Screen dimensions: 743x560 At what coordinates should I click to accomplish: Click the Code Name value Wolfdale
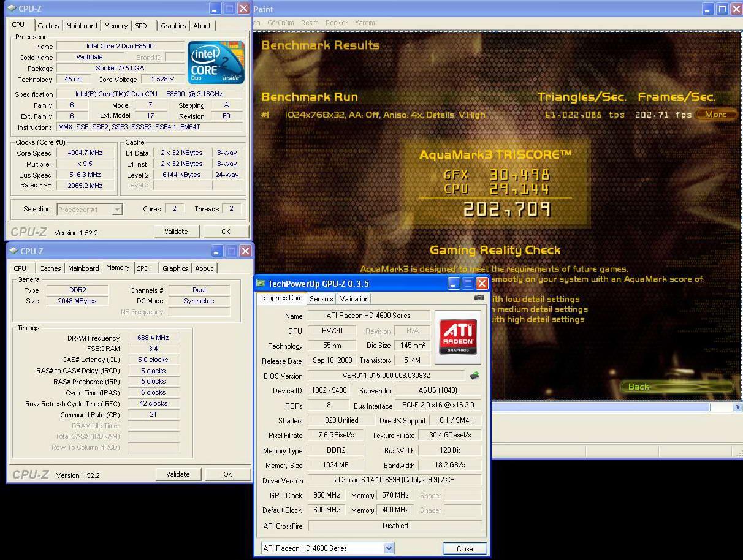[90, 57]
